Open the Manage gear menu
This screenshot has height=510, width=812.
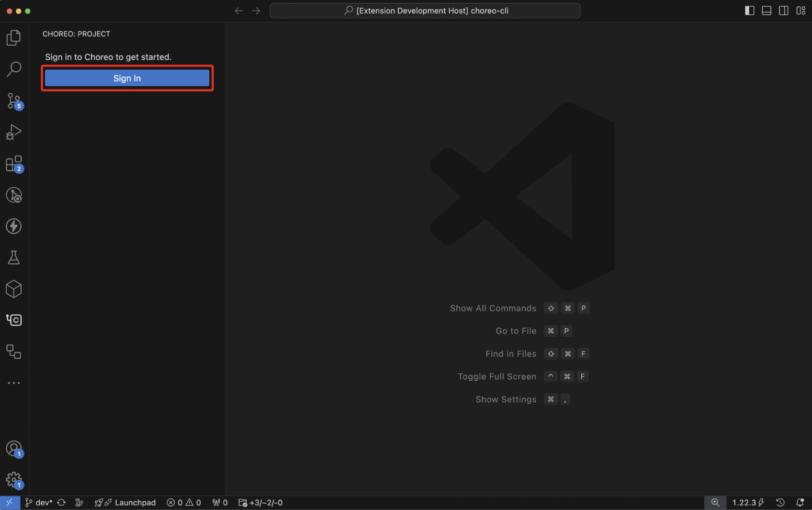pos(14,480)
